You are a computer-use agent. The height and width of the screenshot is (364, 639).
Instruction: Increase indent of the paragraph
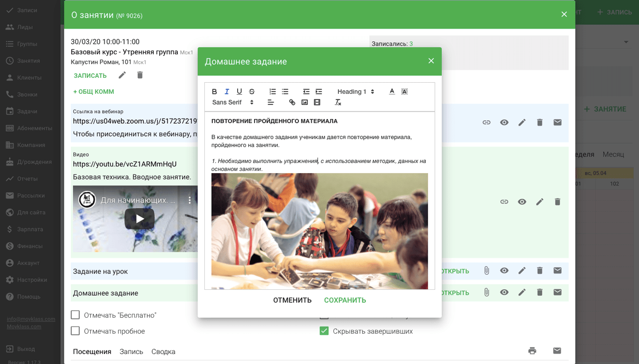point(319,92)
